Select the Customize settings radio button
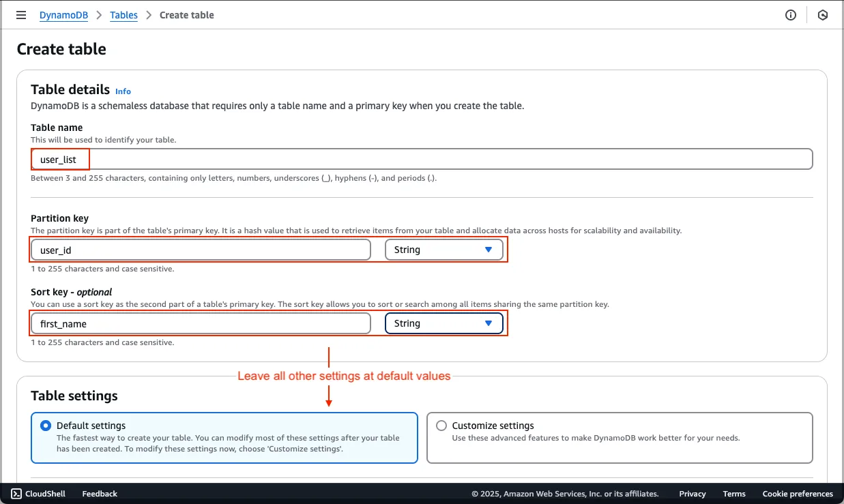844x504 pixels. [x=441, y=426]
